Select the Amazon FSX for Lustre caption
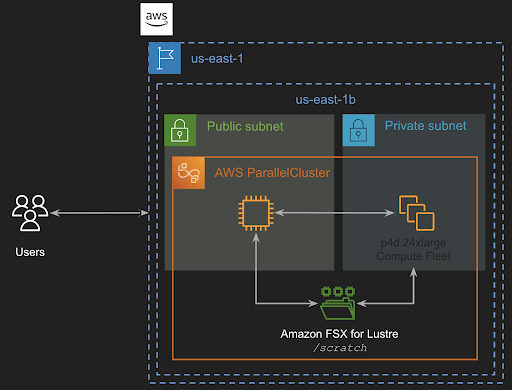 tap(339, 334)
